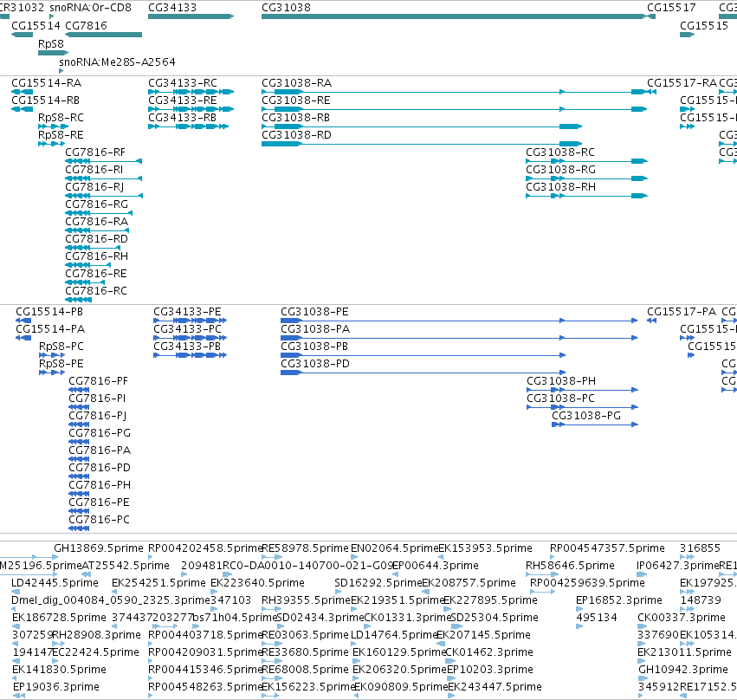
Task: Click protein CG7816-PI
Action: click(97, 399)
